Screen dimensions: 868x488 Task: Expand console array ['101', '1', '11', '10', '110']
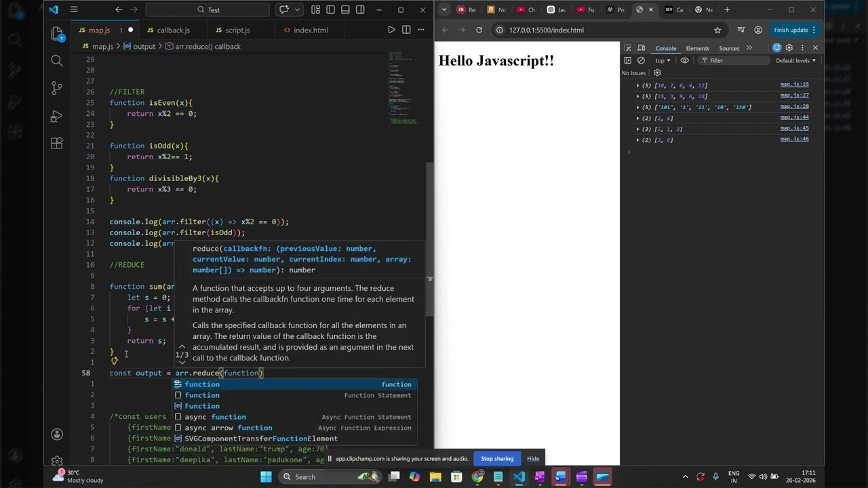click(637, 107)
